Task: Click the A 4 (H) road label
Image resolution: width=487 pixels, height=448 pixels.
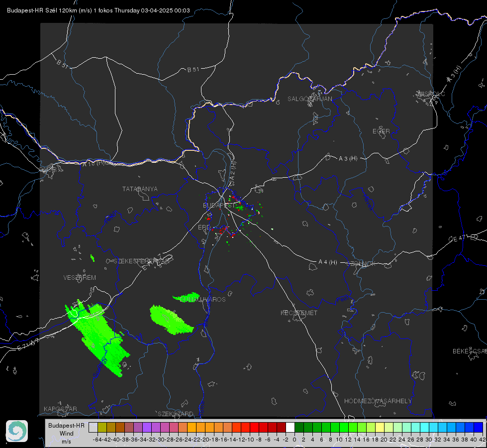Action: click(328, 262)
